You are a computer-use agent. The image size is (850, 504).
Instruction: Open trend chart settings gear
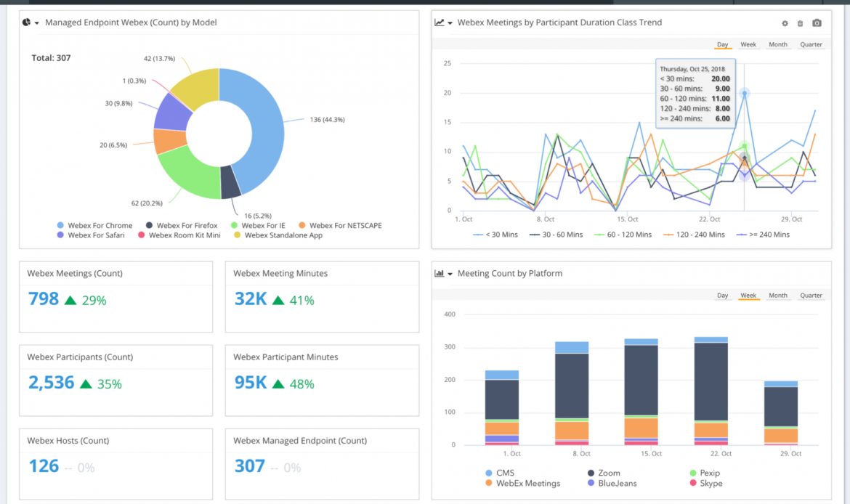(785, 23)
